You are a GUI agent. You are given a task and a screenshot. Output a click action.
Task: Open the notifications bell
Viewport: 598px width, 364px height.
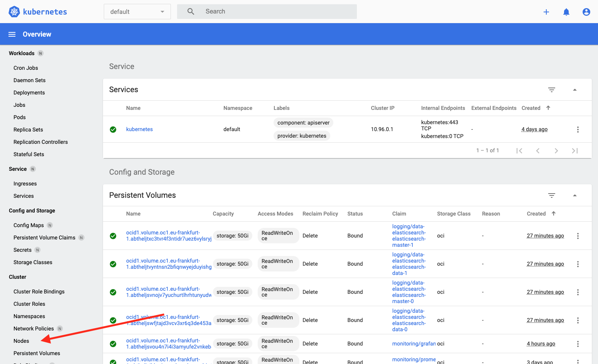point(566,12)
